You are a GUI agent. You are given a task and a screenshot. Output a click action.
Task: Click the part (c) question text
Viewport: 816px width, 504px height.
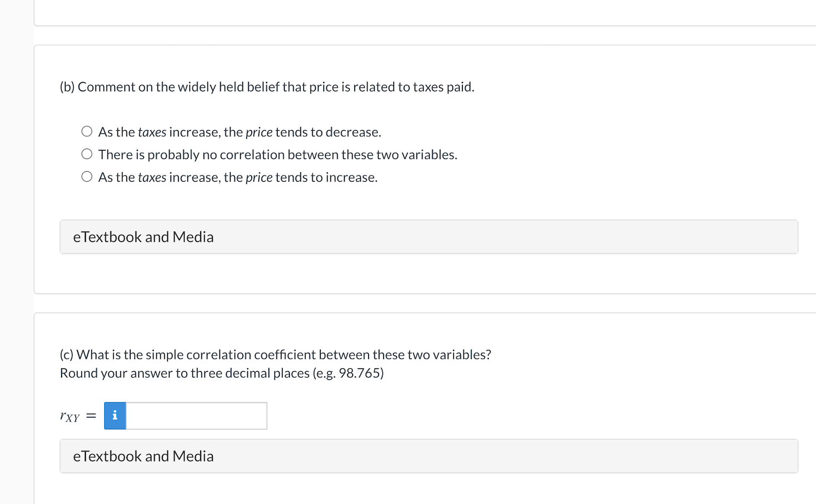click(276, 354)
